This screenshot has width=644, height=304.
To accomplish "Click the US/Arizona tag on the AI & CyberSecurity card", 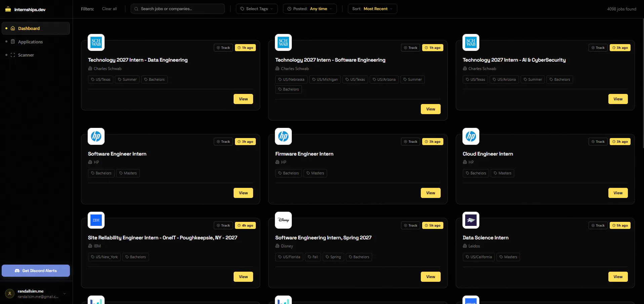I will click(x=504, y=79).
